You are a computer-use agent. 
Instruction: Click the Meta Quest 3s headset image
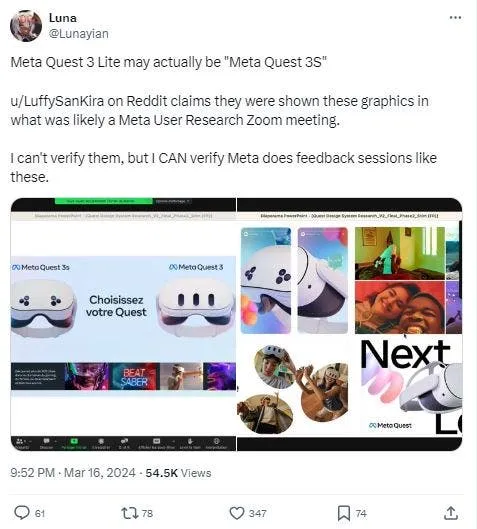tap(42, 308)
